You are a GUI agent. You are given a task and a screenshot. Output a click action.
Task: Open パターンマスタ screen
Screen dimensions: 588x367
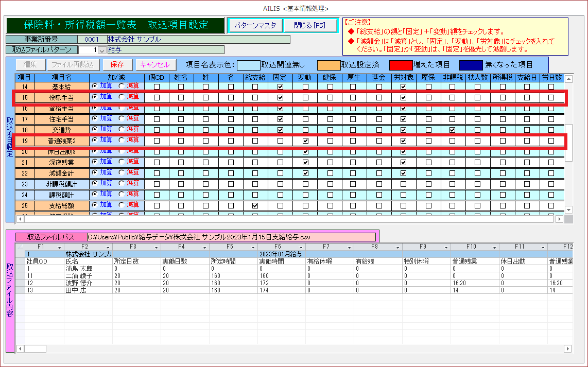(x=255, y=25)
